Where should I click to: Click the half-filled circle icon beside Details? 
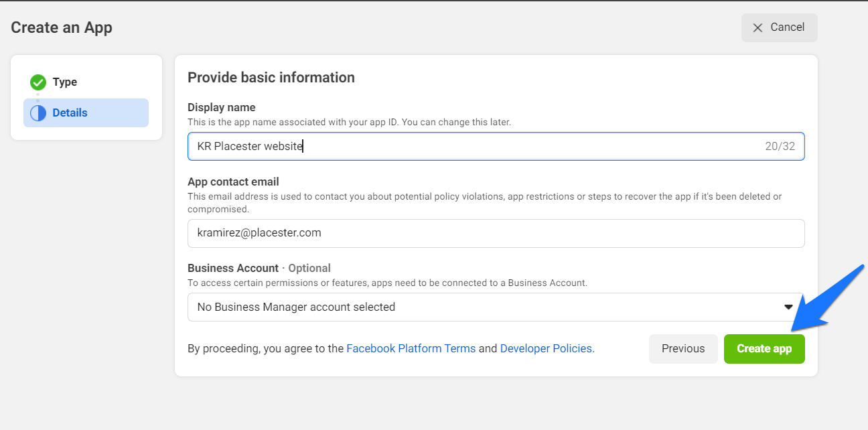point(38,113)
